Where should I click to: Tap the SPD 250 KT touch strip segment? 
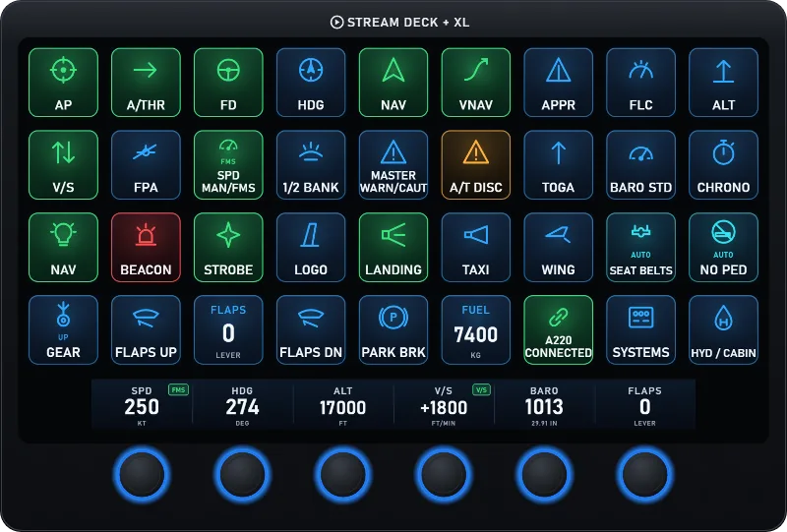142,404
